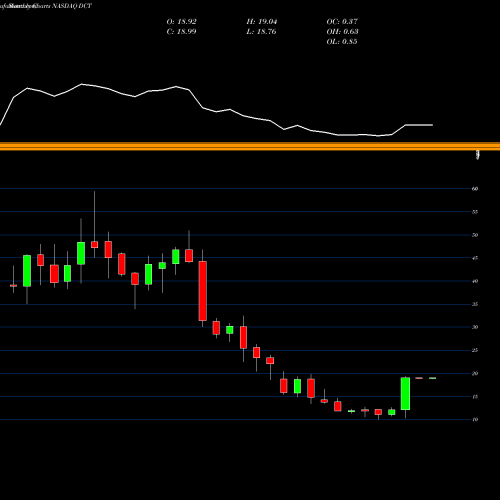This screenshot has height=500, width=500.
Task: Click the 55 price axis label
Action: [x=475, y=212]
